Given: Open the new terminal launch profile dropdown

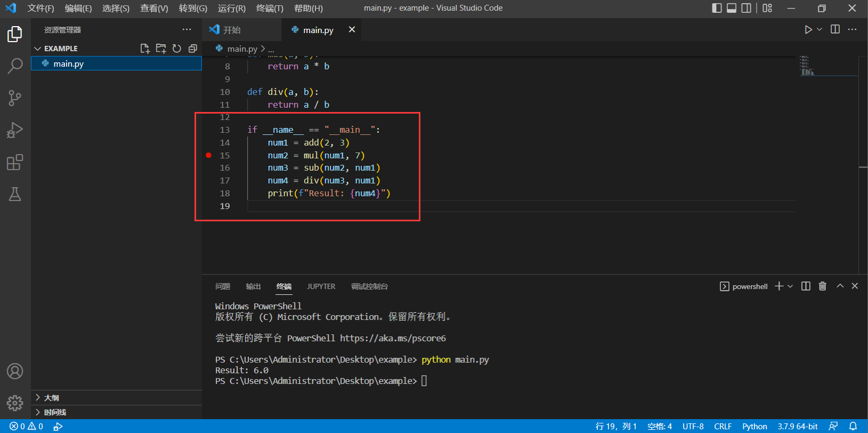Looking at the screenshot, I should (790, 286).
